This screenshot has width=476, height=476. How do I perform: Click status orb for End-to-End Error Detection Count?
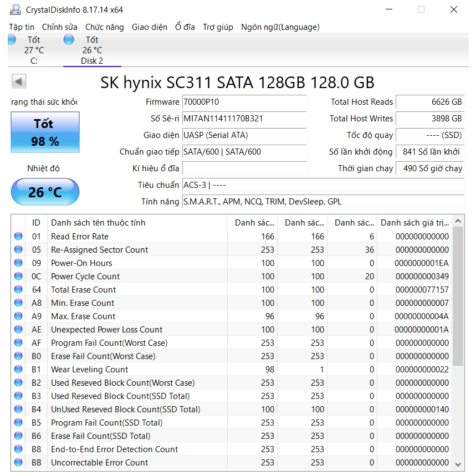(18, 449)
